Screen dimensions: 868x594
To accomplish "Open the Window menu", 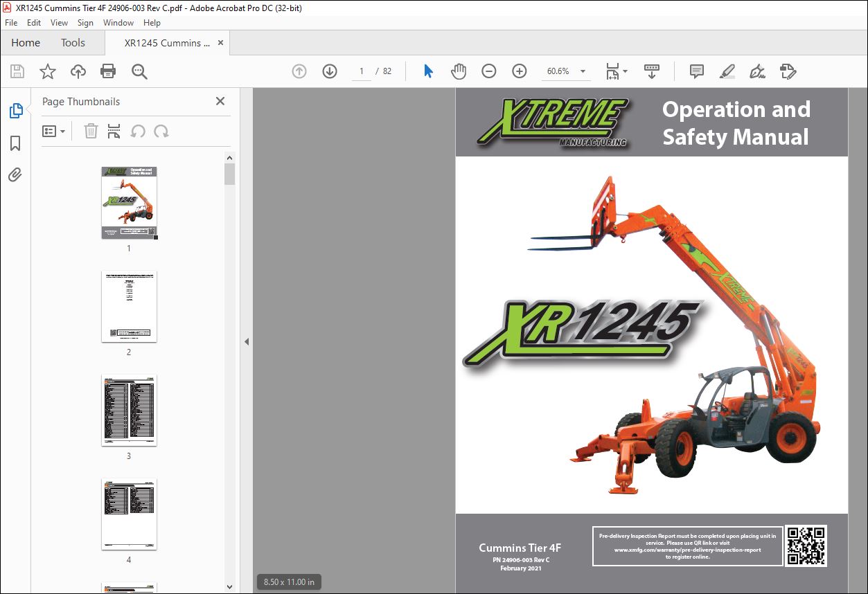I will (118, 23).
